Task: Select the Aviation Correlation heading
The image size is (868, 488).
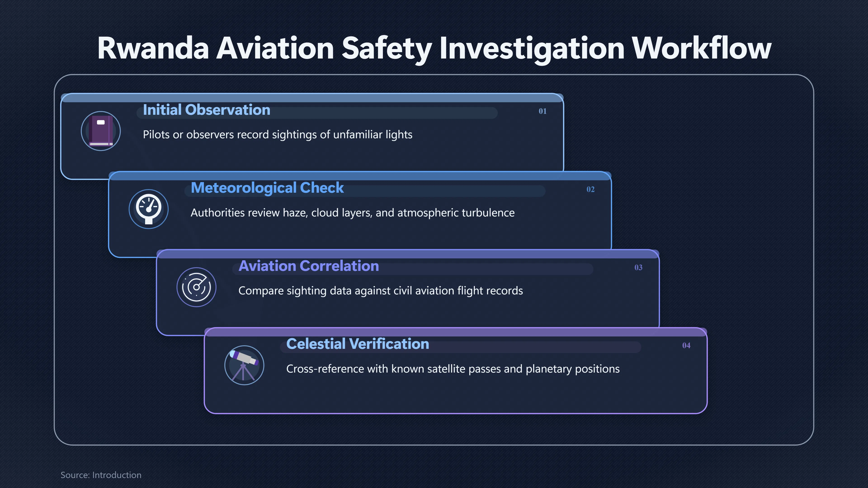Action: coord(309,266)
